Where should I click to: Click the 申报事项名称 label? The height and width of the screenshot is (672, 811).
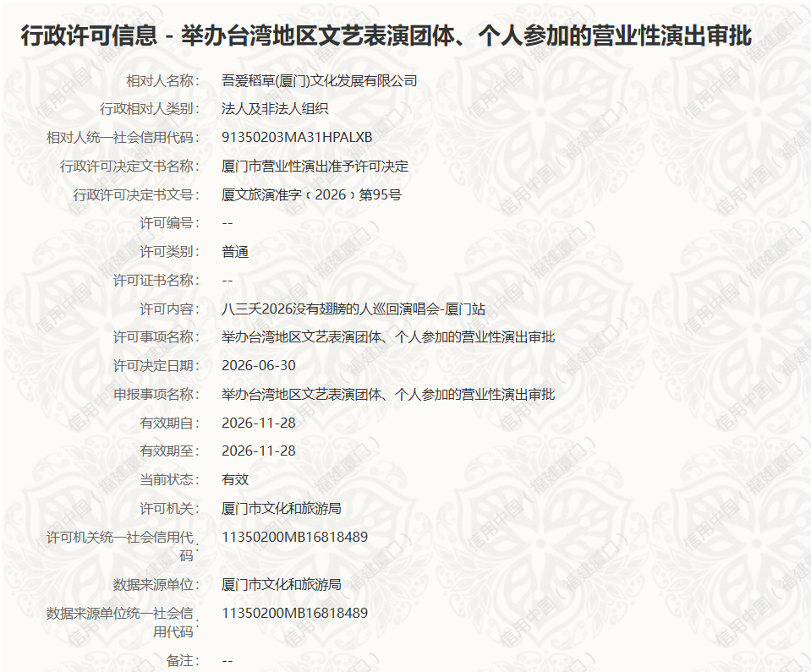tap(156, 395)
